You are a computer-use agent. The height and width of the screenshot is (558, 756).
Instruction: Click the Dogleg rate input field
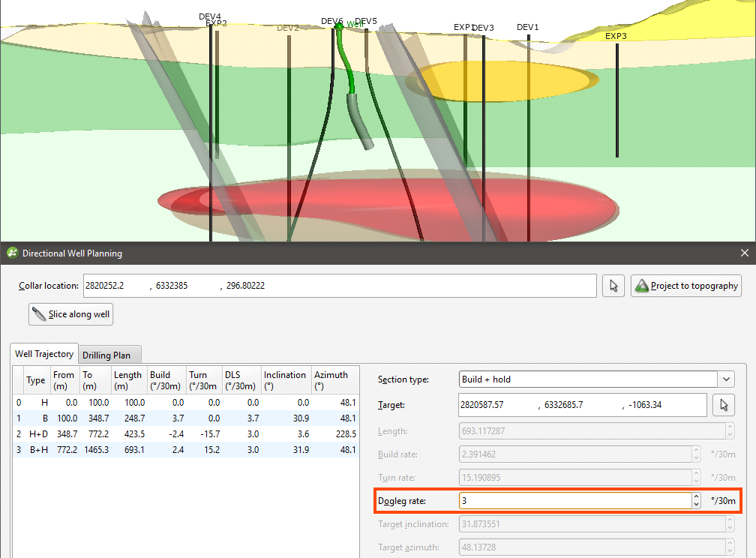click(x=574, y=500)
